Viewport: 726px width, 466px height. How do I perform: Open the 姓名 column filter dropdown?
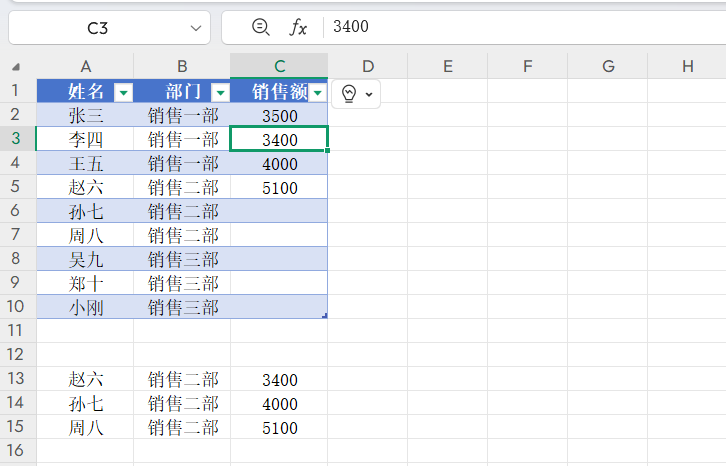[x=123, y=92]
